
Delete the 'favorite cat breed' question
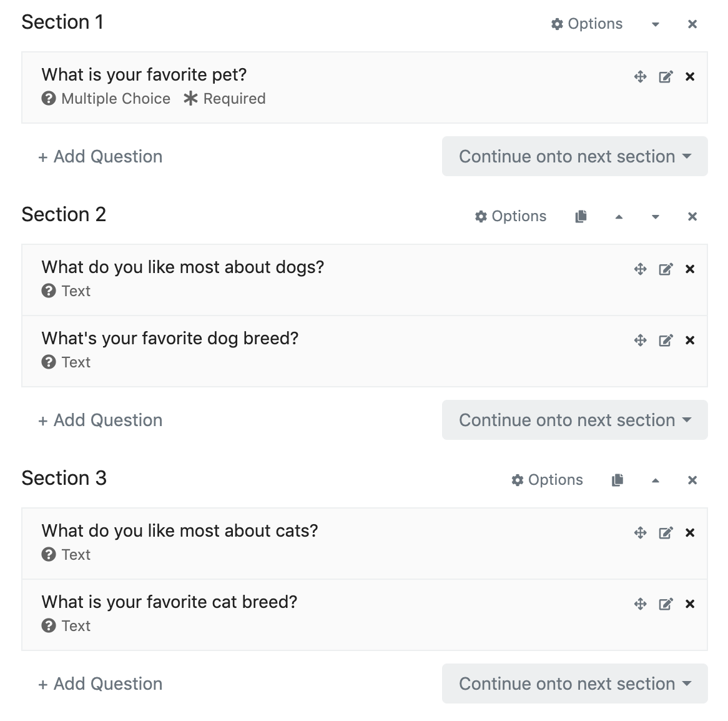pyautogui.click(x=690, y=604)
